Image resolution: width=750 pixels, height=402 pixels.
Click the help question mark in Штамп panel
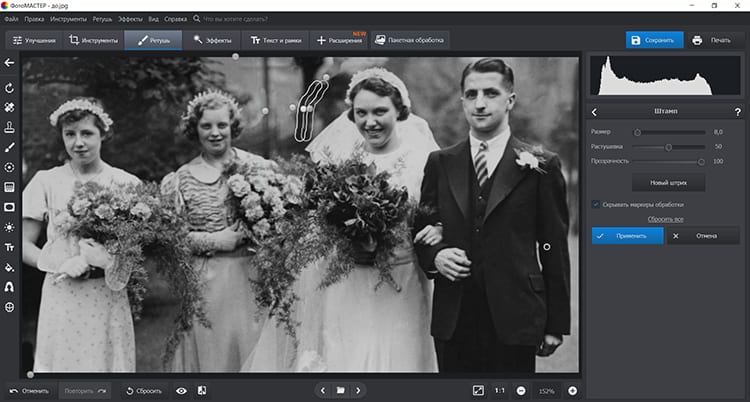737,112
